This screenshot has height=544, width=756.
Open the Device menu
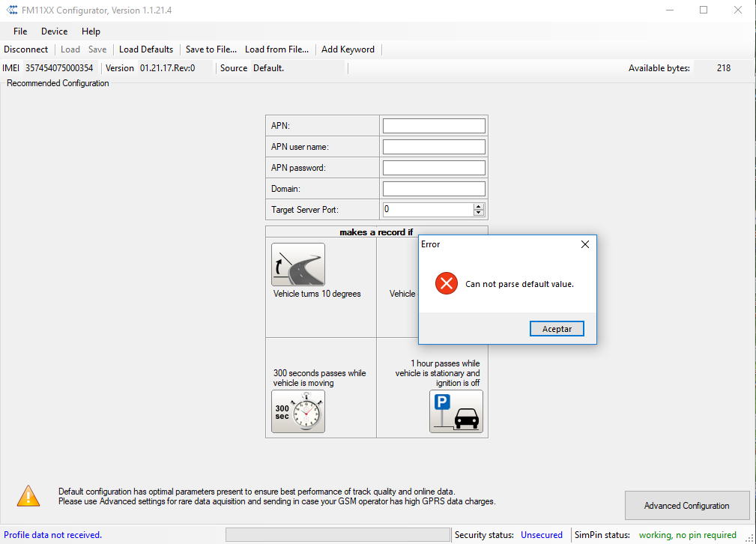[54, 31]
